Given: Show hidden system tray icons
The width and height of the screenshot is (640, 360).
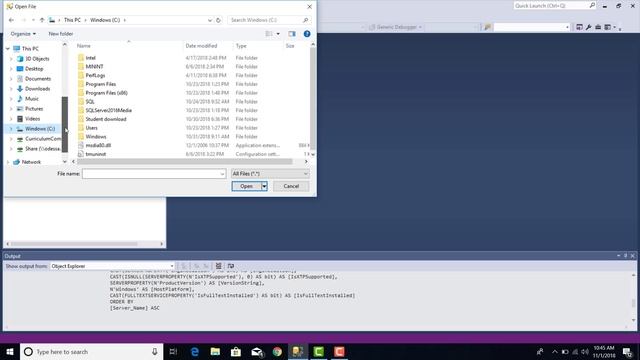Looking at the screenshot, I should click(x=554, y=351).
